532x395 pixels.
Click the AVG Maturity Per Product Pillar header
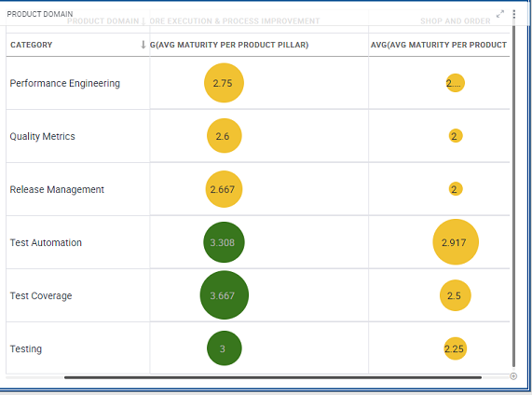coord(229,45)
